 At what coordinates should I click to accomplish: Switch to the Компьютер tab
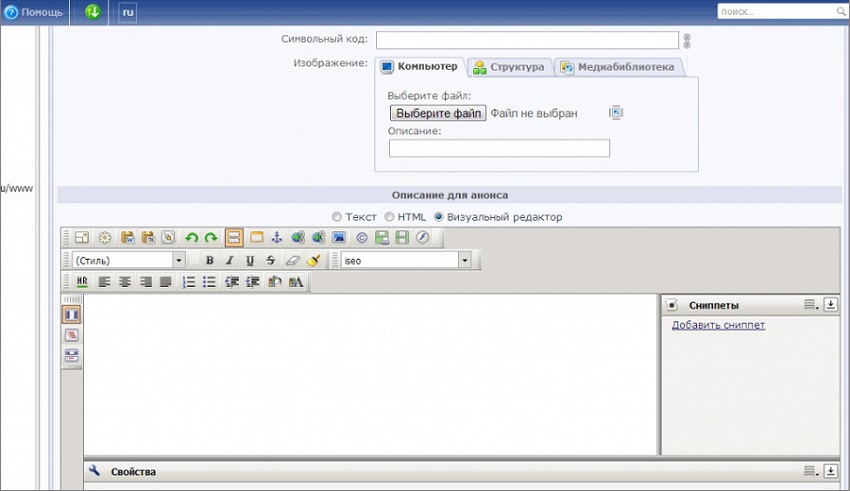point(420,67)
